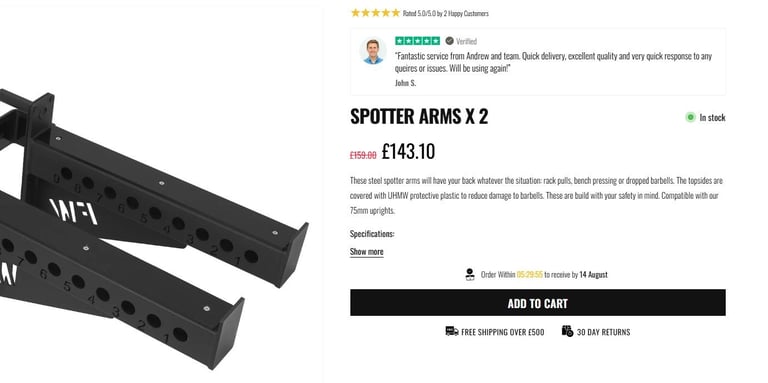Click the ADD TO CART button

tap(537, 303)
